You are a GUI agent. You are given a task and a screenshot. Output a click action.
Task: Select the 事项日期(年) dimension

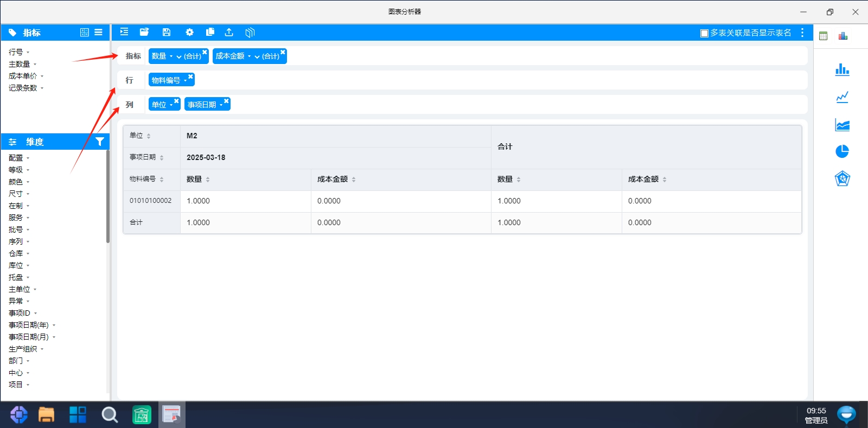coord(29,325)
